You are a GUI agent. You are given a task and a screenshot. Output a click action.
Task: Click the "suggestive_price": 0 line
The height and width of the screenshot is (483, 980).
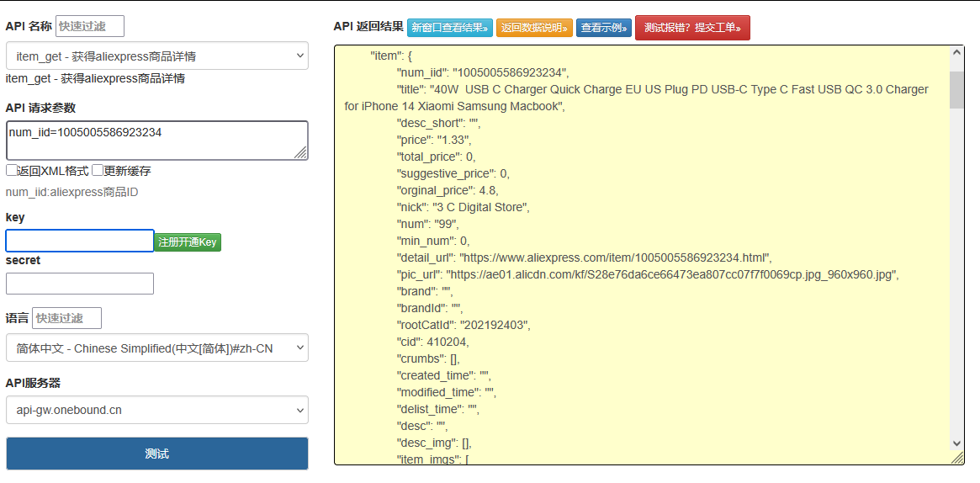point(453,173)
